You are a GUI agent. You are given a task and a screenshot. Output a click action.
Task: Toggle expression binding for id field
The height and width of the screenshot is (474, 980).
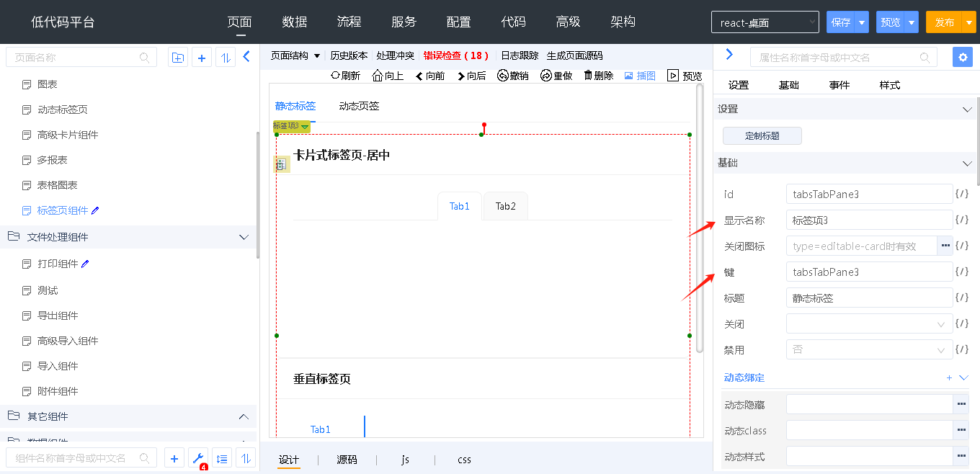coord(962,194)
